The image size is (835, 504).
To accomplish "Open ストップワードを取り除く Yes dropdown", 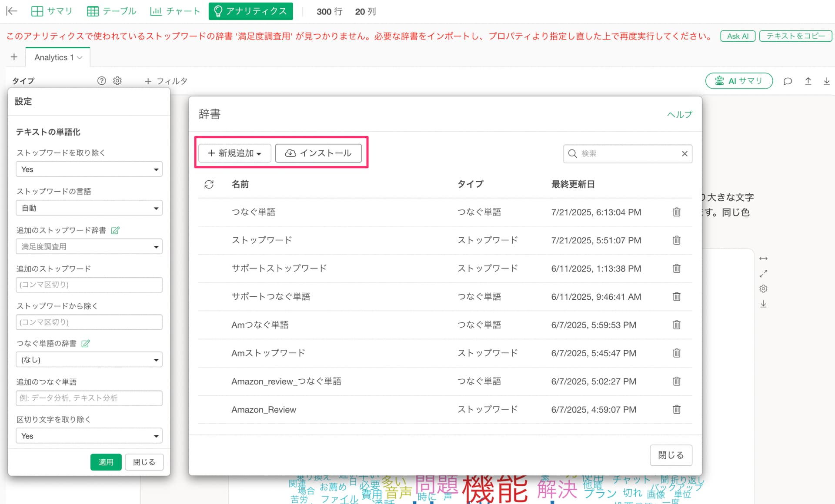I will tap(89, 169).
